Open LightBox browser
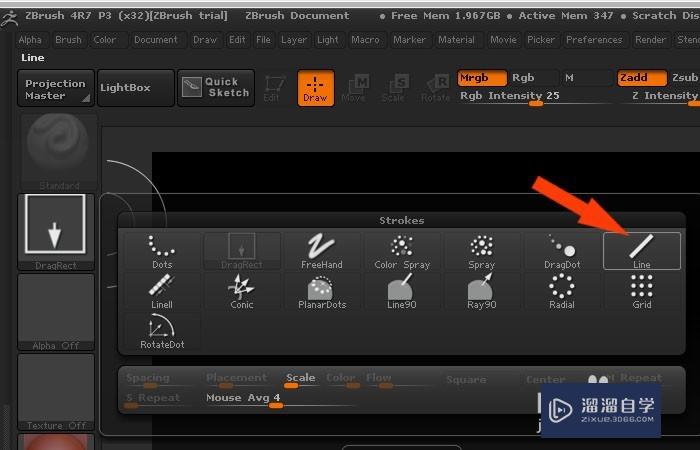 pos(136,88)
